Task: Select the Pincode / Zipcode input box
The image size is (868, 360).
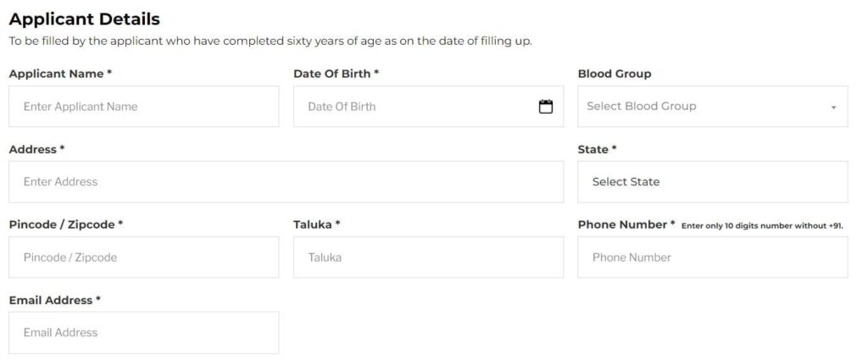Action: point(143,258)
